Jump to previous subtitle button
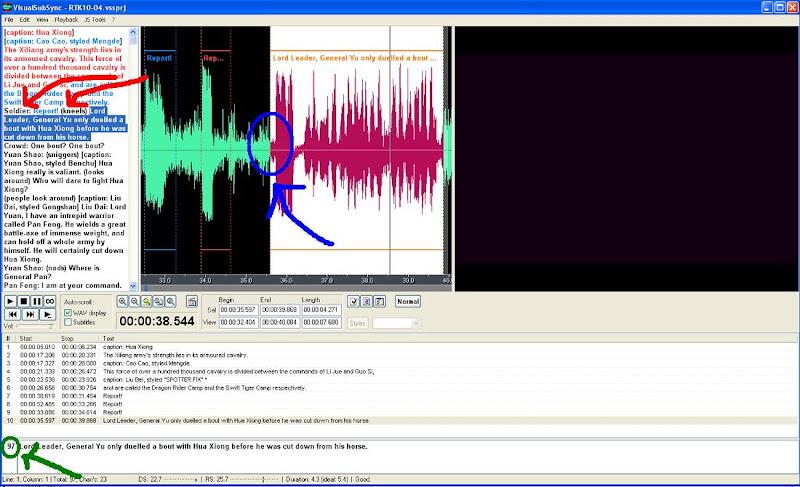The width and height of the screenshot is (800, 487). pyautogui.click(x=11, y=314)
